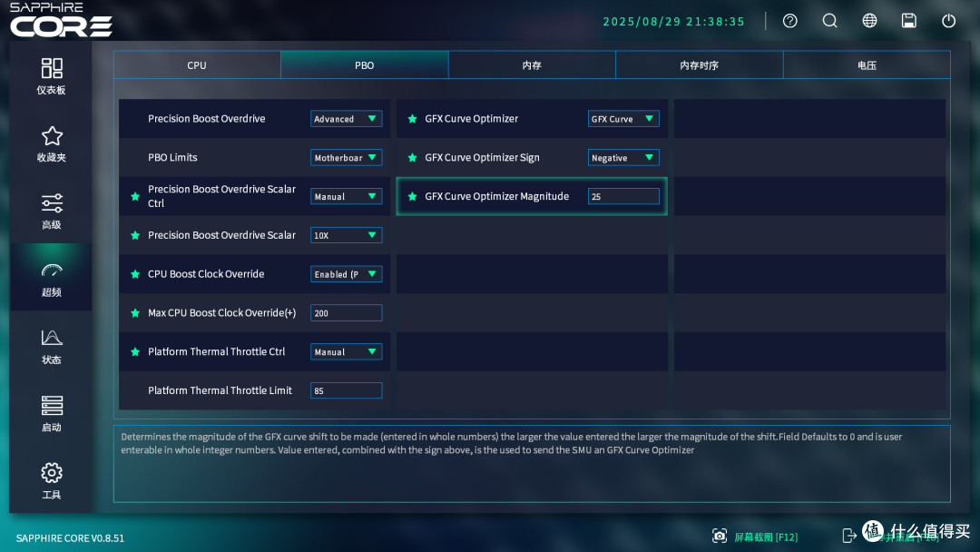Viewport: 980px width, 552px height.
Task: Open CPU Boost Clock Override Enabled dropdown
Action: coord(347,274)
